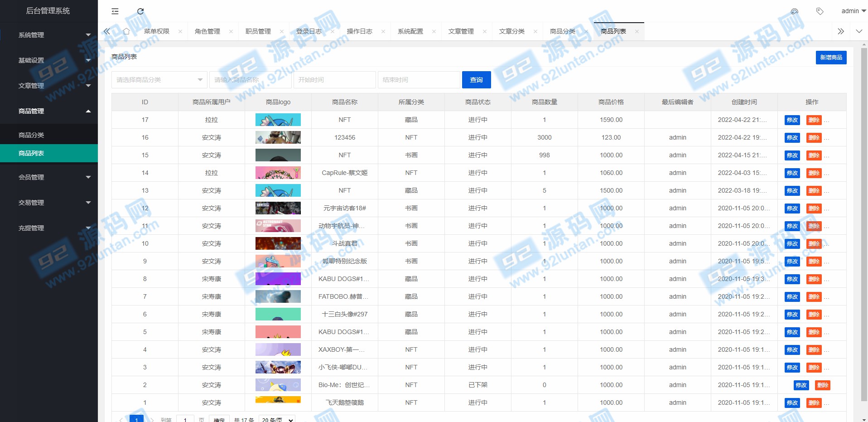Click the refresh icon in the top bar
868x422 pixels.
click(x=140, y=11)
